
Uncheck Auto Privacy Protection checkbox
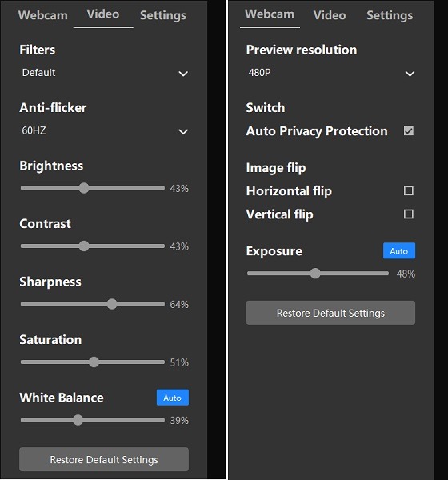(x=409, y=130)
